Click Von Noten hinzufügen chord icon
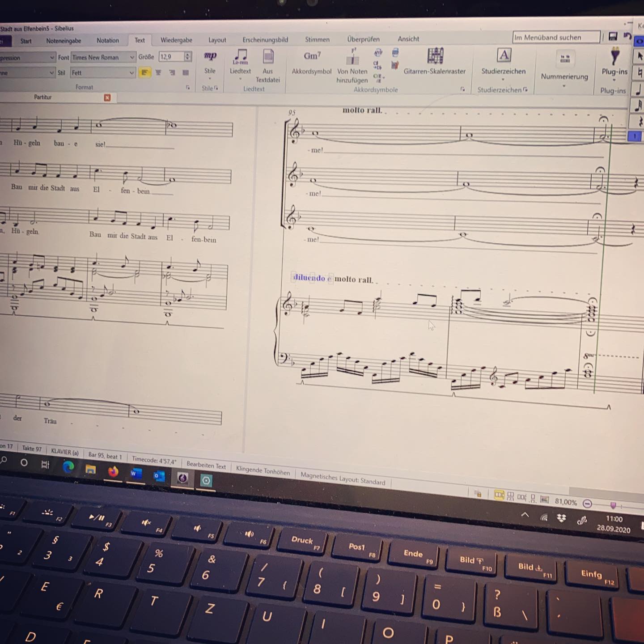This screenshot has width=644, height=644. 353,56
